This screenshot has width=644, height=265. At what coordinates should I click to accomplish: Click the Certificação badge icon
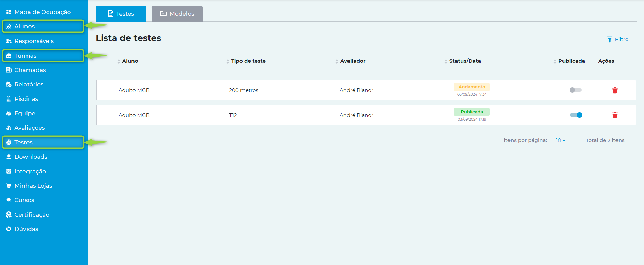[9, 215]
